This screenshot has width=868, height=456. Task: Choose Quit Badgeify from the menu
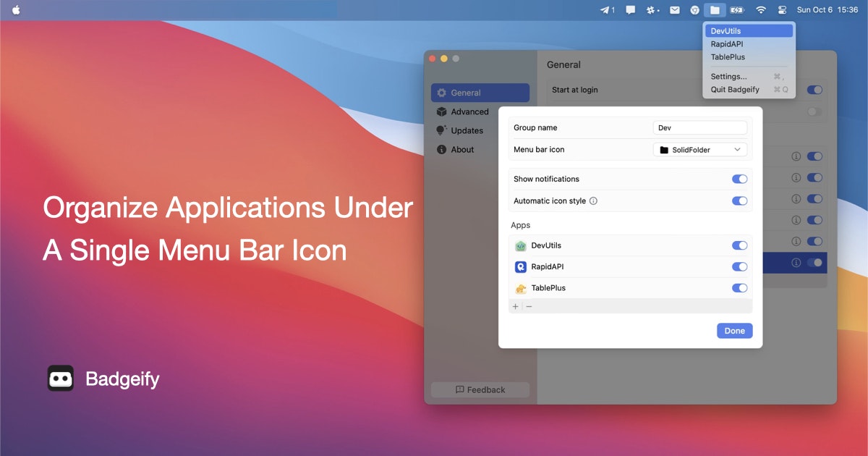[x=749, y=90]
